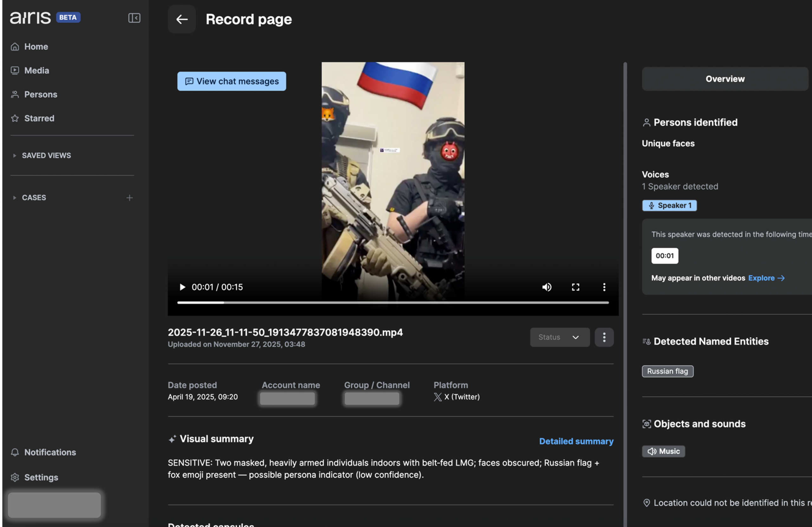Screen dimensions: 812x527
Task: Click the Persons identified heading
Action: (695, 122)
